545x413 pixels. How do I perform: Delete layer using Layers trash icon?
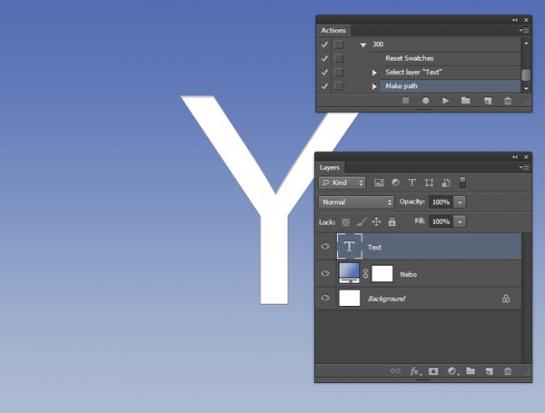click(507, 371)
